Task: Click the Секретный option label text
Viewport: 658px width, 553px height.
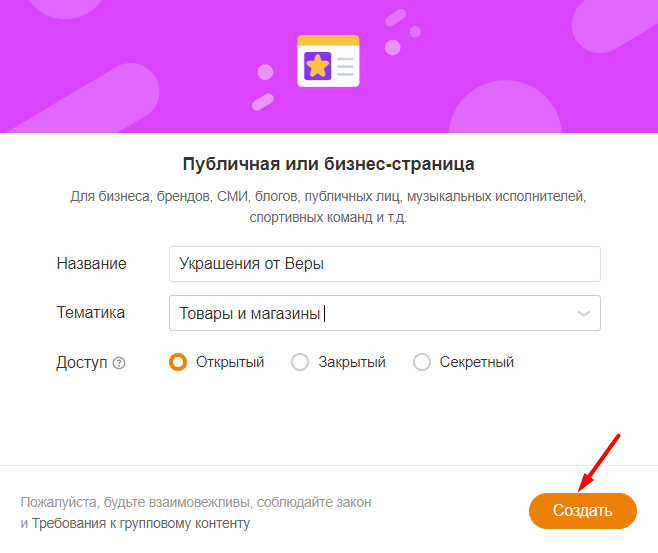Action: 476,362
